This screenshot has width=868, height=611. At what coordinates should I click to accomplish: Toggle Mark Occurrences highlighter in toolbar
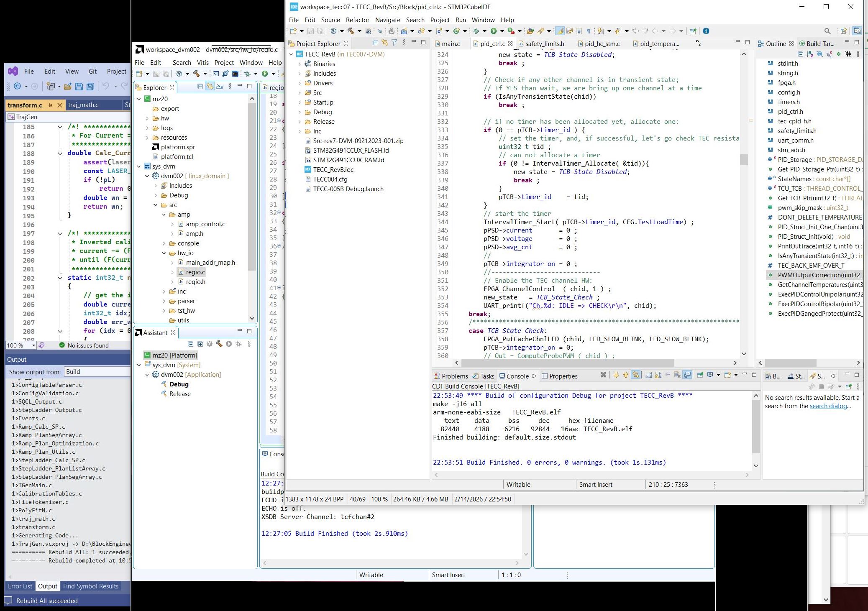[560, 31]
